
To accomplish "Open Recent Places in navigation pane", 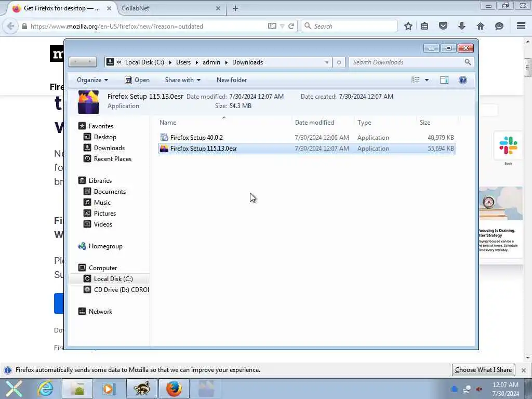I will click(112, 159).
